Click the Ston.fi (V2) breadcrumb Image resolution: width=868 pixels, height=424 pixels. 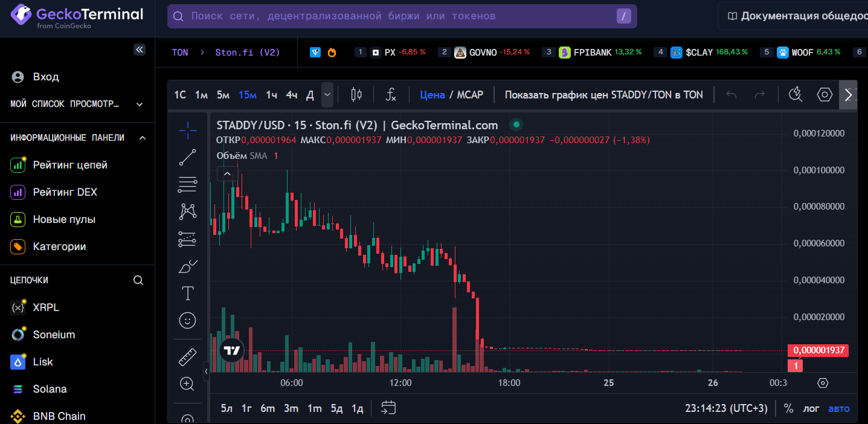(248, 53)
